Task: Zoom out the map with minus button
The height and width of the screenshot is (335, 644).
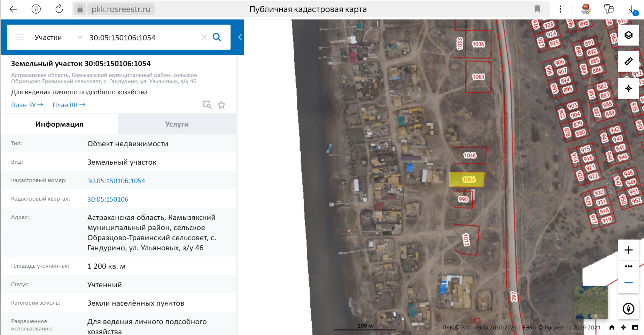Action: [x=628, y=283]
